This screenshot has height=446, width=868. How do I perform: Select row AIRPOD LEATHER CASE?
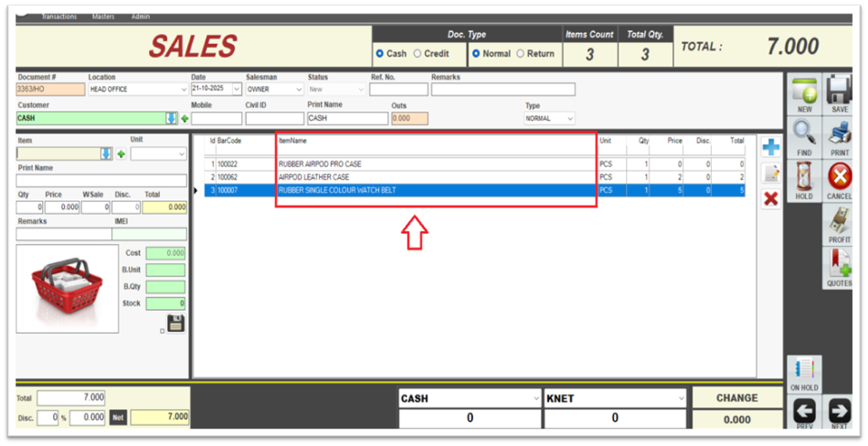pos(474,177)
